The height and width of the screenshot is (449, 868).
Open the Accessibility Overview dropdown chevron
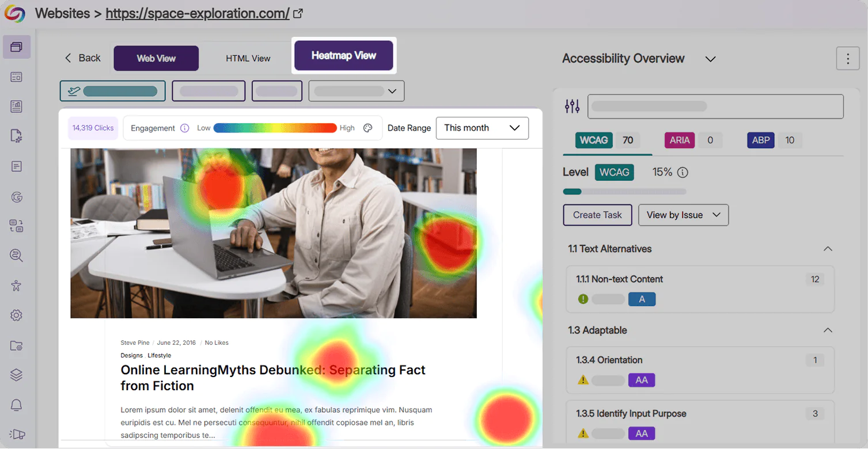point(711,59)
